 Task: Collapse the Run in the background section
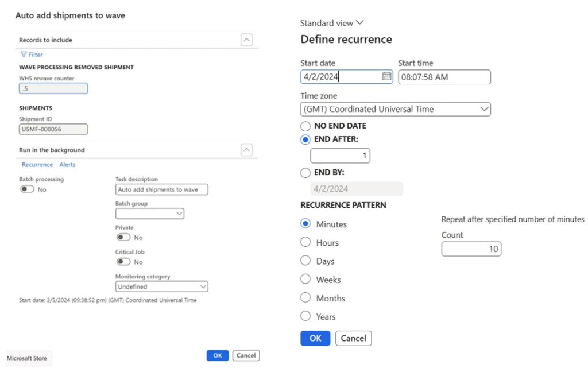click(246, 150)
